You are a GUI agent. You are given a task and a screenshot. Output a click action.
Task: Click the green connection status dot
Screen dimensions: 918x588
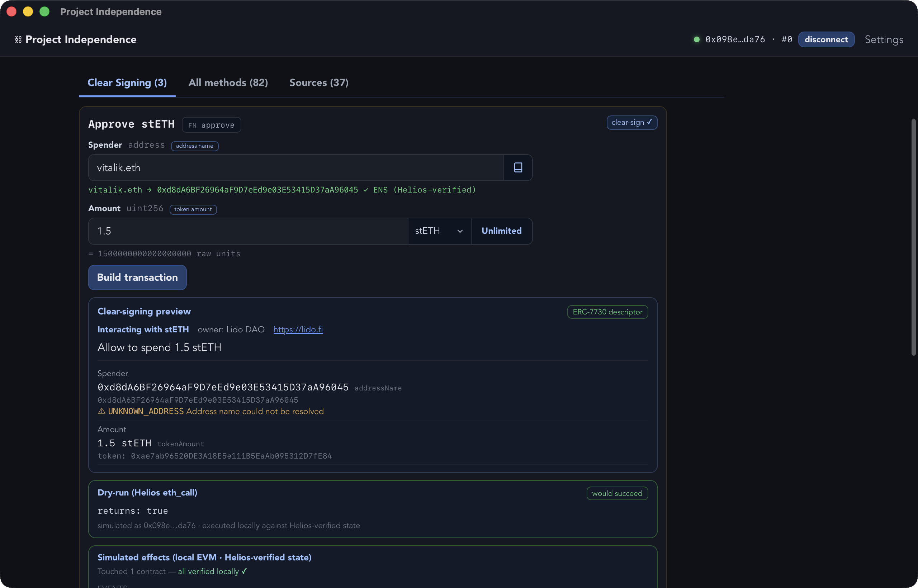point(696,39)
